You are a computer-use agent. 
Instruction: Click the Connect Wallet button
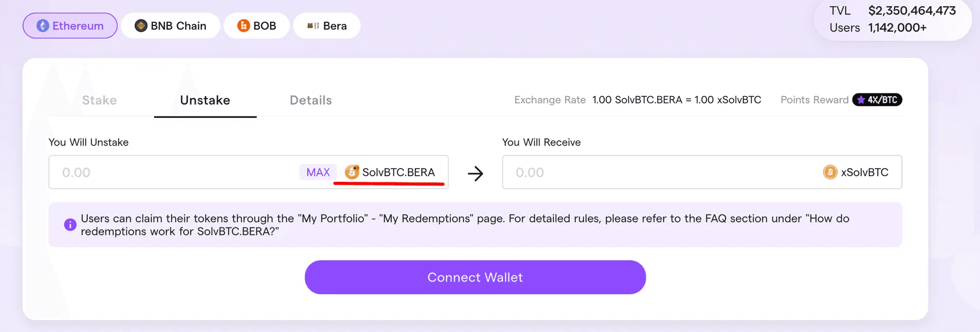click(475, 277)
